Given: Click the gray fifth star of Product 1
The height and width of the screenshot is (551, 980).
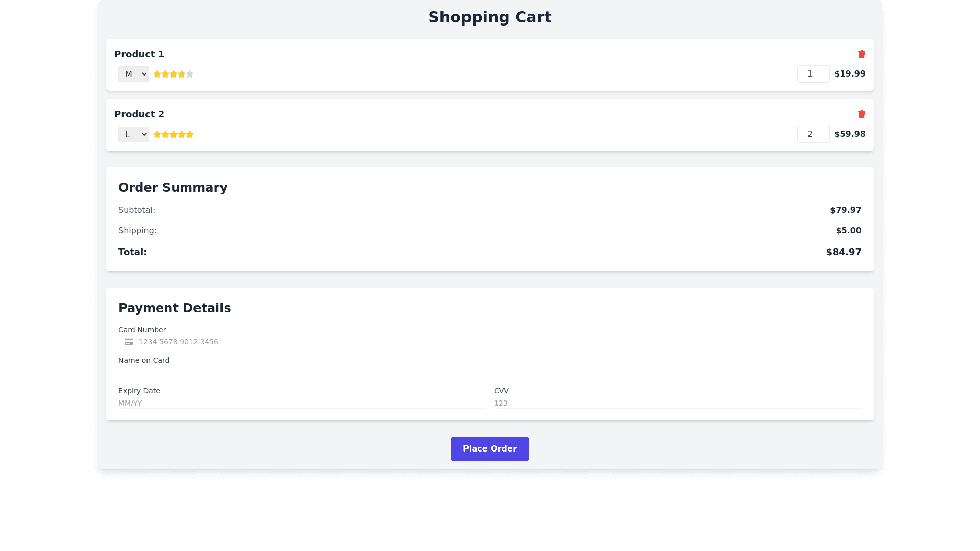Looking at the screenshot, I should pos(190,74).
